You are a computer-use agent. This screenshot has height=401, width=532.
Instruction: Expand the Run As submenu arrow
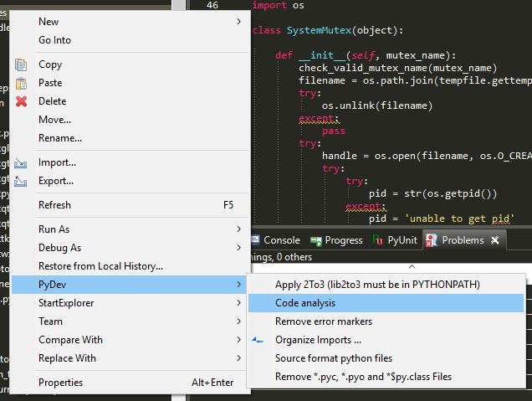(x=239, y=229)
